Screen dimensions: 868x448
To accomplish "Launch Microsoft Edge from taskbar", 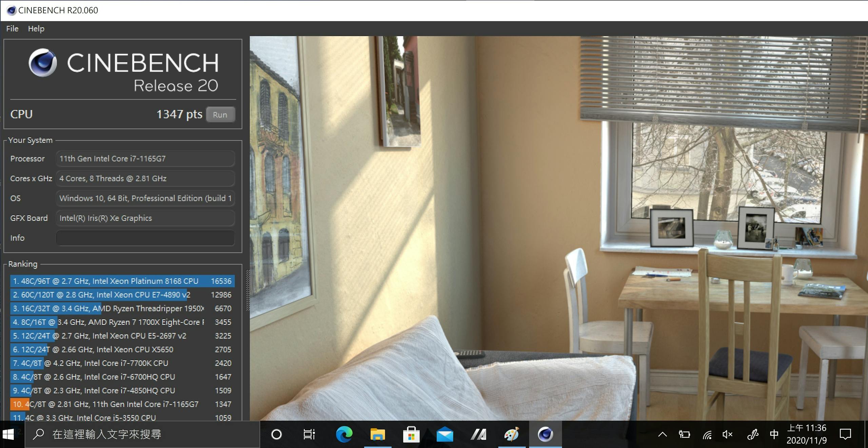I will coord(344,434).
